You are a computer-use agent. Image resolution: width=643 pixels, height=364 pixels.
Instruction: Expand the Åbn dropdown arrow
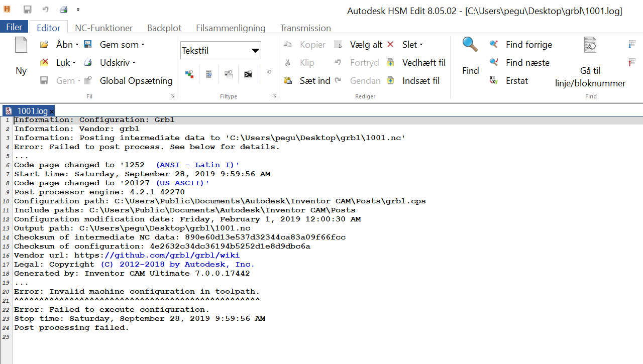(77, 45)
